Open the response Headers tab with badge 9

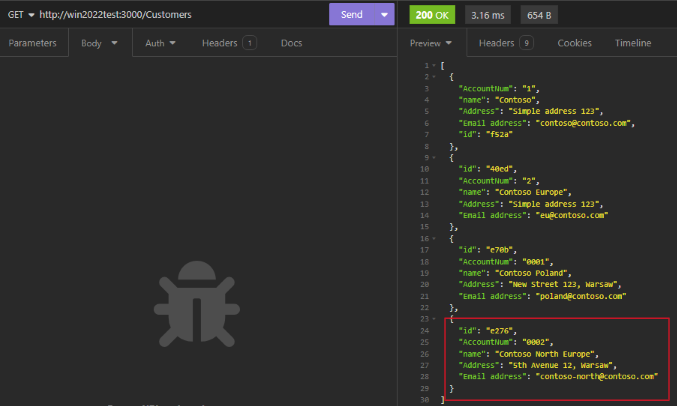point(505,43)
